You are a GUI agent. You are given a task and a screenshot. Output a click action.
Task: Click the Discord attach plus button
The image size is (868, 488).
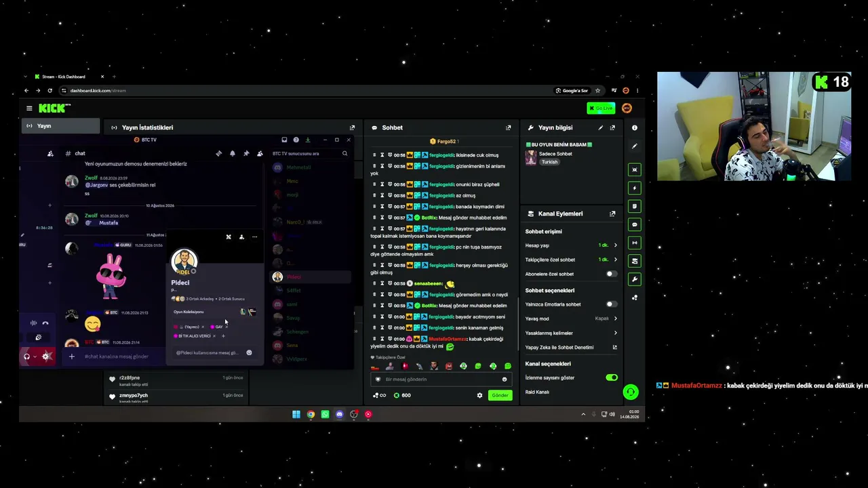pyautogui.click(x=71, y=357)
